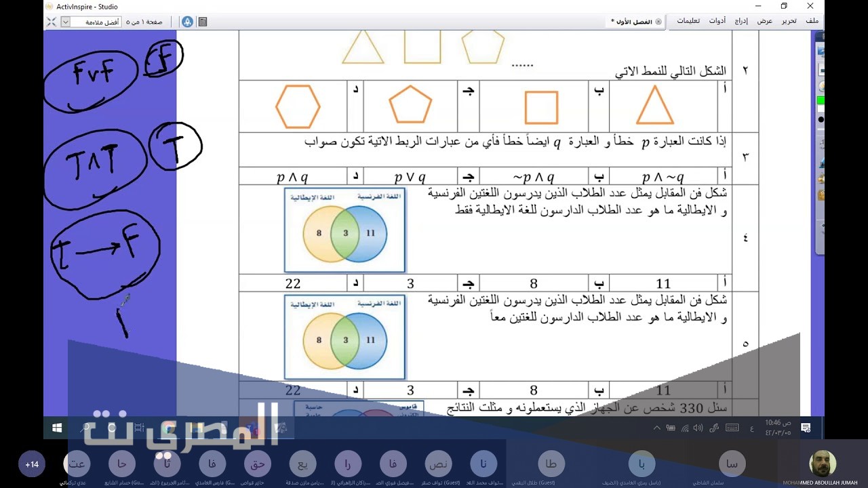This screenshot has height=488, width=868.
Task: Show hidden system tray icons chevron
Action: (656, 428)
